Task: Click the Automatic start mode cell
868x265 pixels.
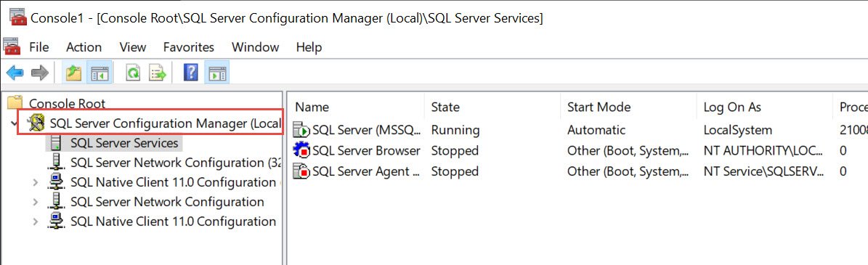Action: [x=596, y=131]
